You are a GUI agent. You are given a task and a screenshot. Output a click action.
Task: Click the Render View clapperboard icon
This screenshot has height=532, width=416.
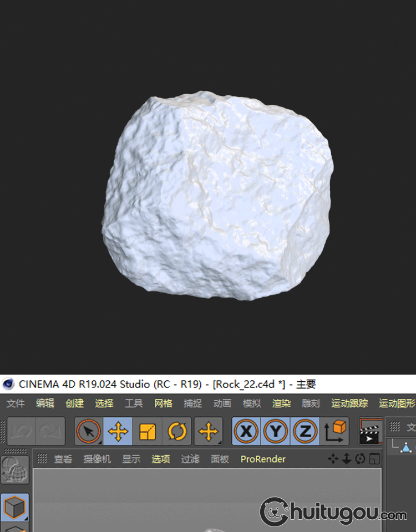click(371, 431)
